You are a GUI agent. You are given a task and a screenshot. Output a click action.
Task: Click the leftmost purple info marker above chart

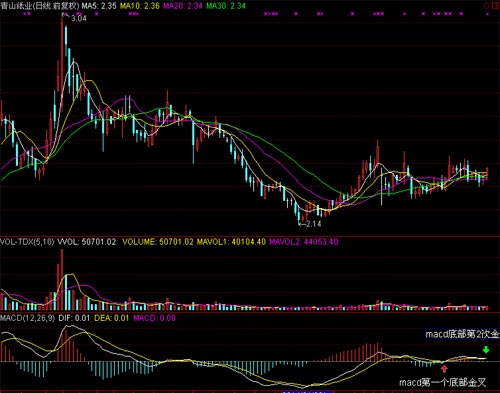(x=27, y=14)
